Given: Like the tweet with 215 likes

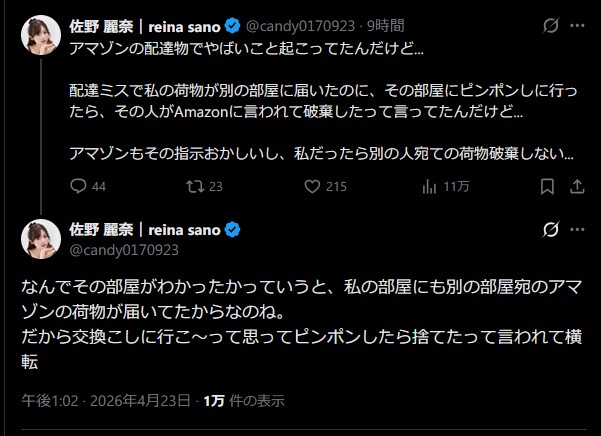Looking at the screenshot, I should pyautogui.click(x=312, y=186).
